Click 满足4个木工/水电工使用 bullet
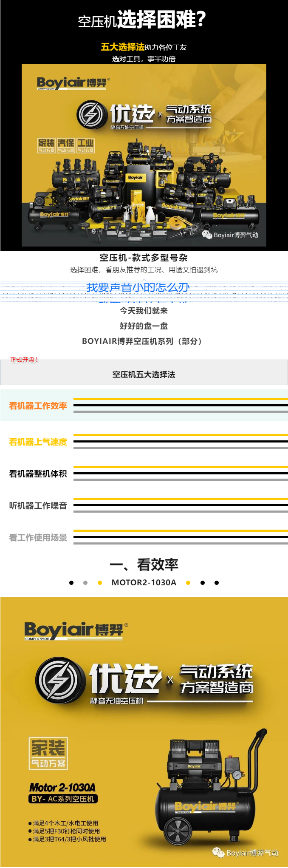The image size is (288, 868). [x=63, y=823]
